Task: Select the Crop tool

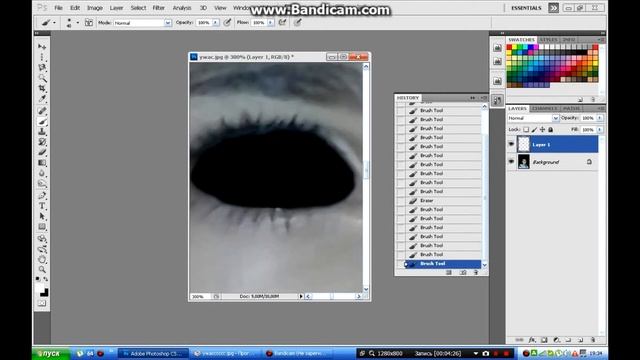Action: [x=42, y=88]
